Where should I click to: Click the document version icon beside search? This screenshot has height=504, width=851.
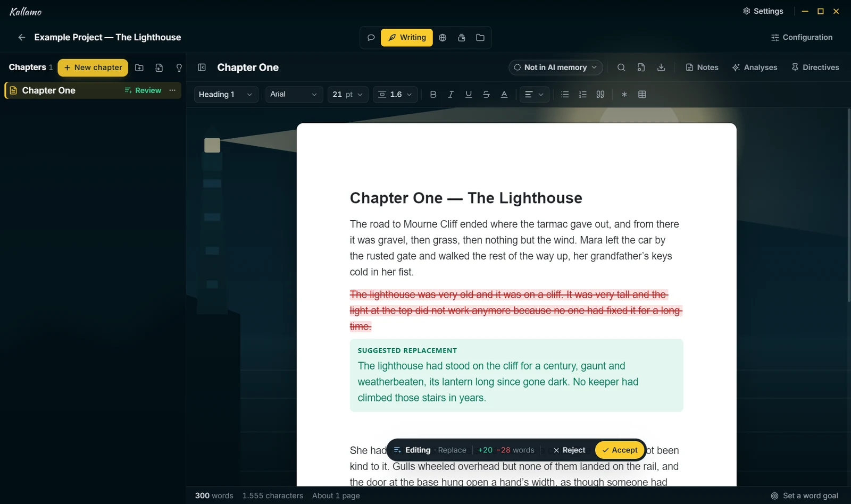[641, 68]
